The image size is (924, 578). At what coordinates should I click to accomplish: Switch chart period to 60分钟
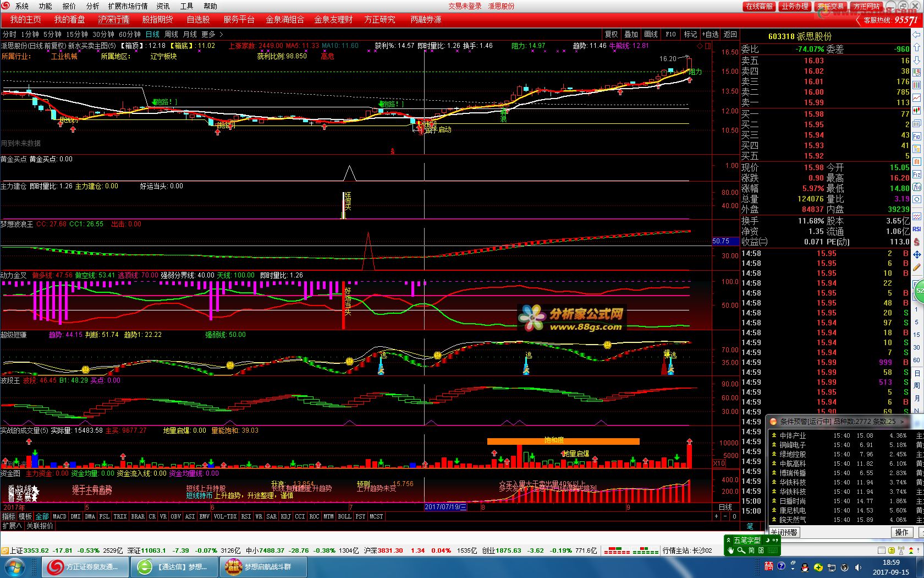click(129, 34)
